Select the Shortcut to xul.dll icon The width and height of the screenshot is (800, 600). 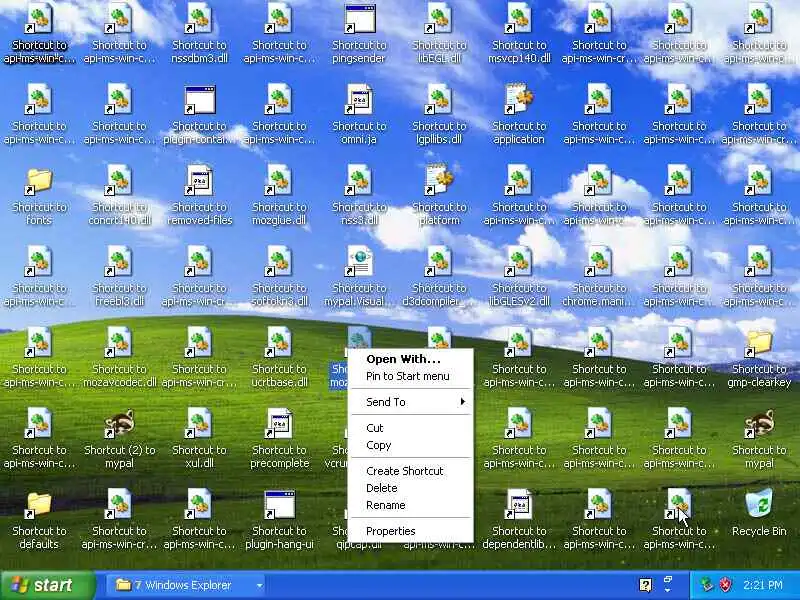click(199, 439)
